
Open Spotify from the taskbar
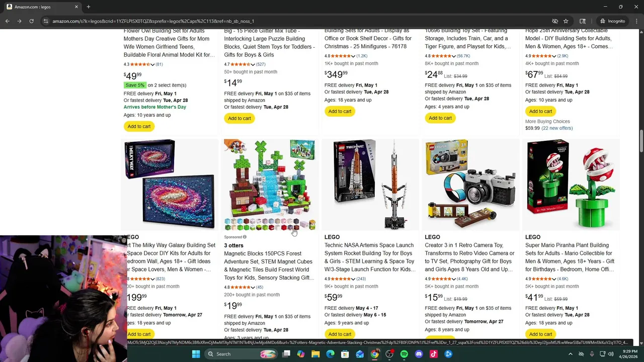coord(404,354)
